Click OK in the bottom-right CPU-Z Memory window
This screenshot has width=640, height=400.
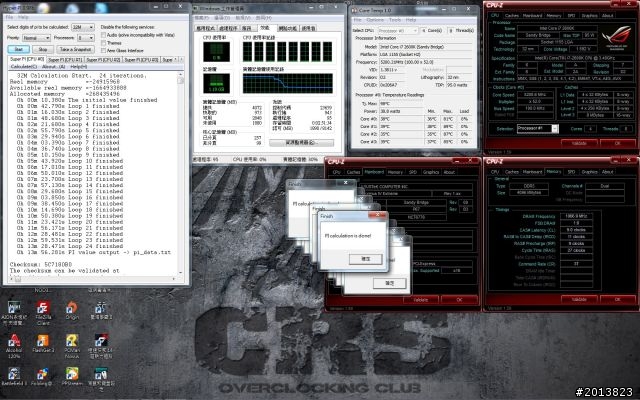click(x=618, y=300)
